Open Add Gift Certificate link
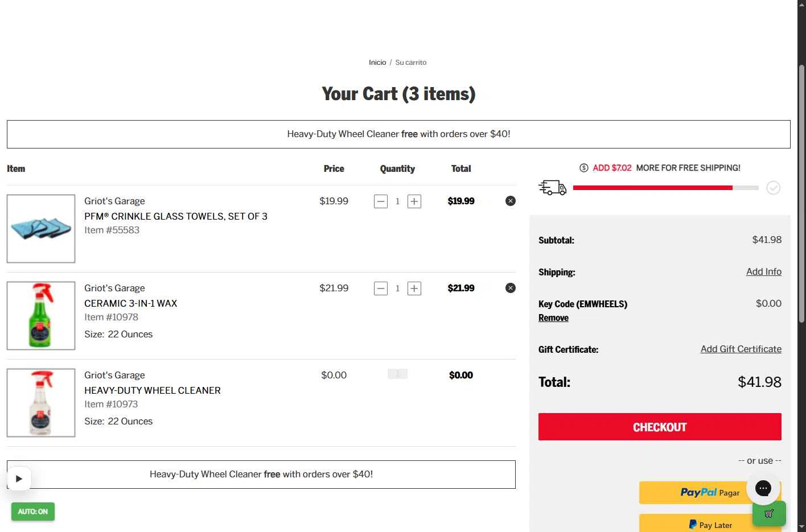 (741, 349)
